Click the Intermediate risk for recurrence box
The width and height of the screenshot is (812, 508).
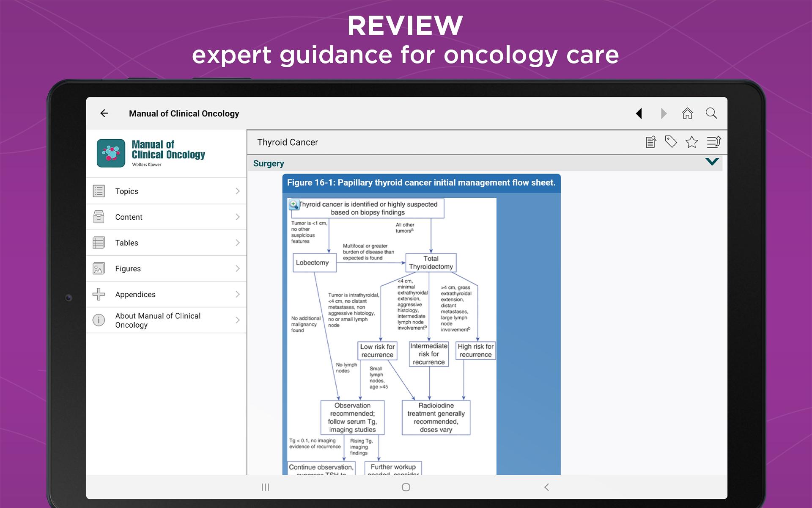click(x=429, y=354)
